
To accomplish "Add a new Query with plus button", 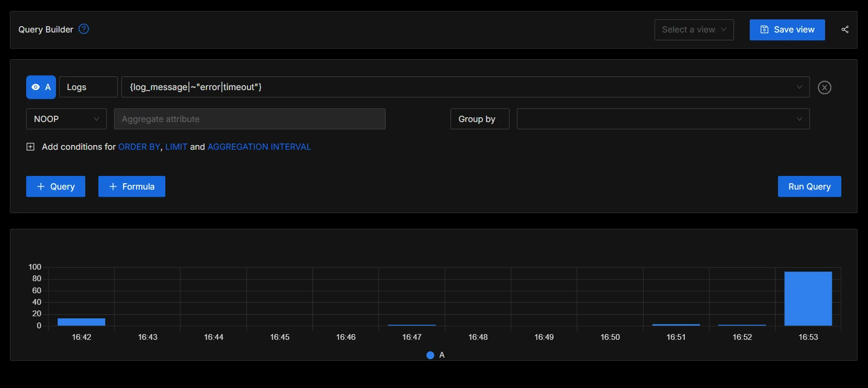I will tap(55, 186).
